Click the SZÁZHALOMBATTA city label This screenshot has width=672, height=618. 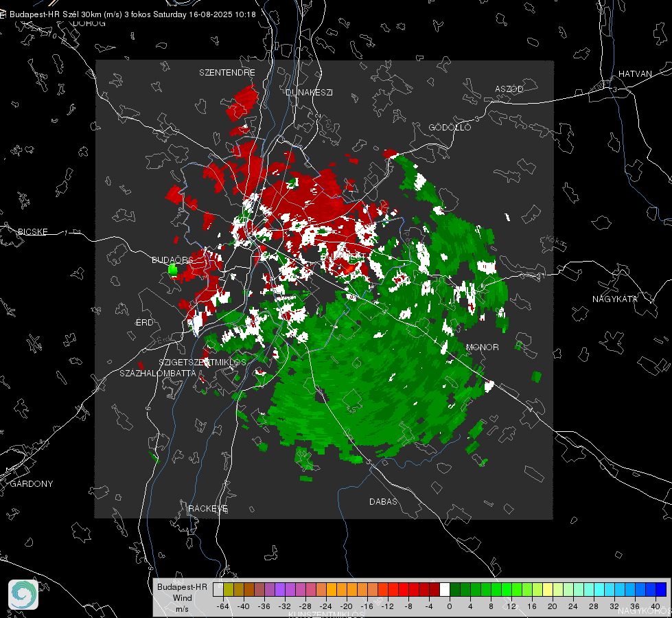coord(158,373)
